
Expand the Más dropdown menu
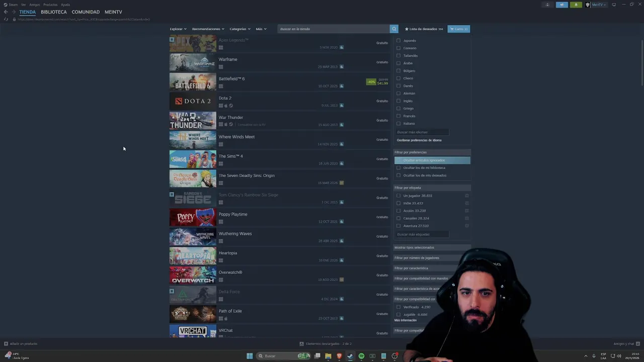(261, 29)
